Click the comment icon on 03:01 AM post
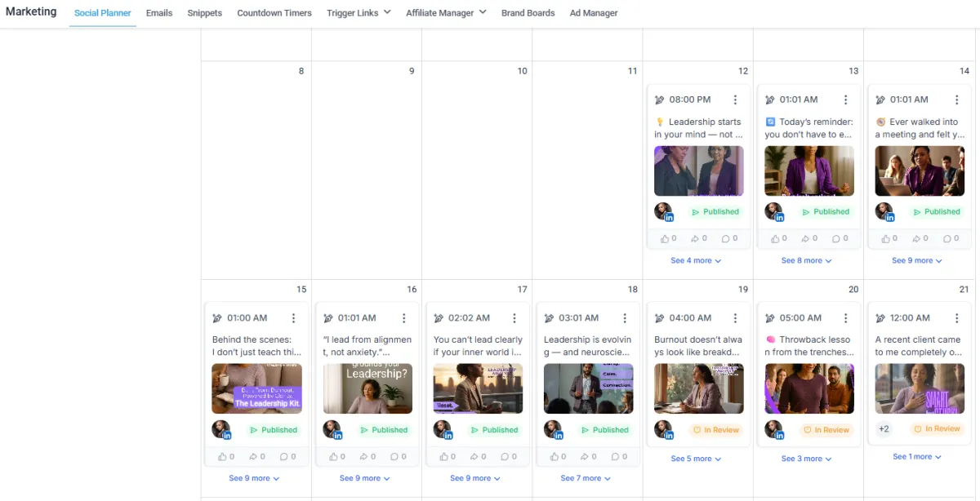This screenshot has height=501, width=980. click(614, 457)
